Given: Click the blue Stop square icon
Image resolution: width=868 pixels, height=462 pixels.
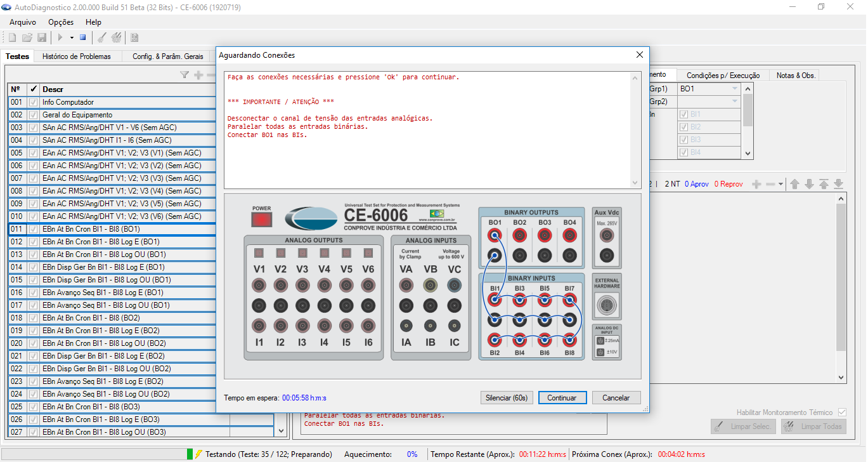Looking at the screenshot, I should (x=82, y=38).
